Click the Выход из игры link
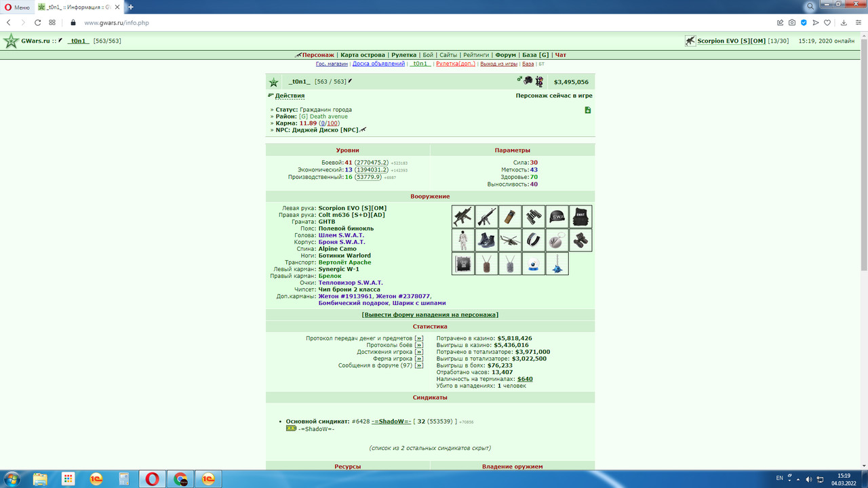The width and height of the screenshot is (868, 488). click(498, 64)
